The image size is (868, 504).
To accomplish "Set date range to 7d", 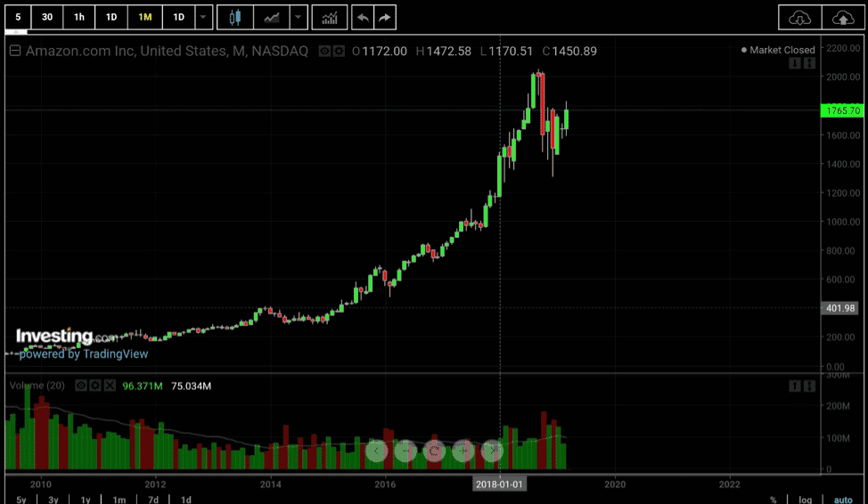I will click(153, 500).
